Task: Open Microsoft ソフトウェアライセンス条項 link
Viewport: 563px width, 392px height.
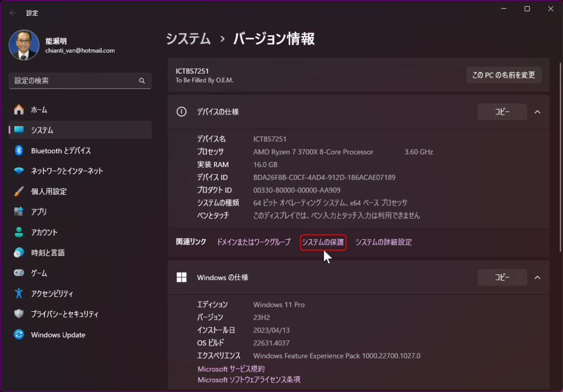Action: [x=249, y=379]
